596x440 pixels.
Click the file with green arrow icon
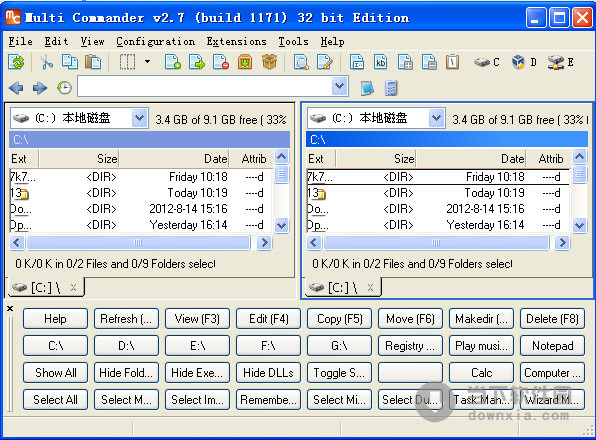click(x=197, y=62)
